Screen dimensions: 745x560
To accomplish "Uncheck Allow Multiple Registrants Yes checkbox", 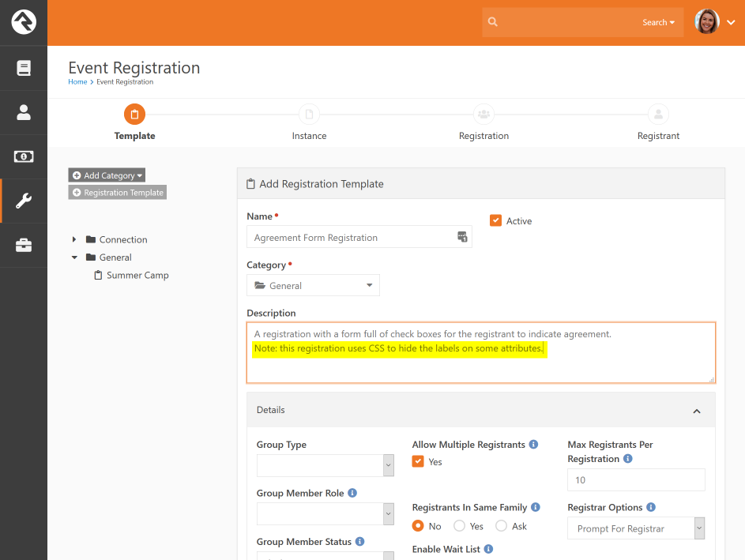I will [x=418, y=462].
